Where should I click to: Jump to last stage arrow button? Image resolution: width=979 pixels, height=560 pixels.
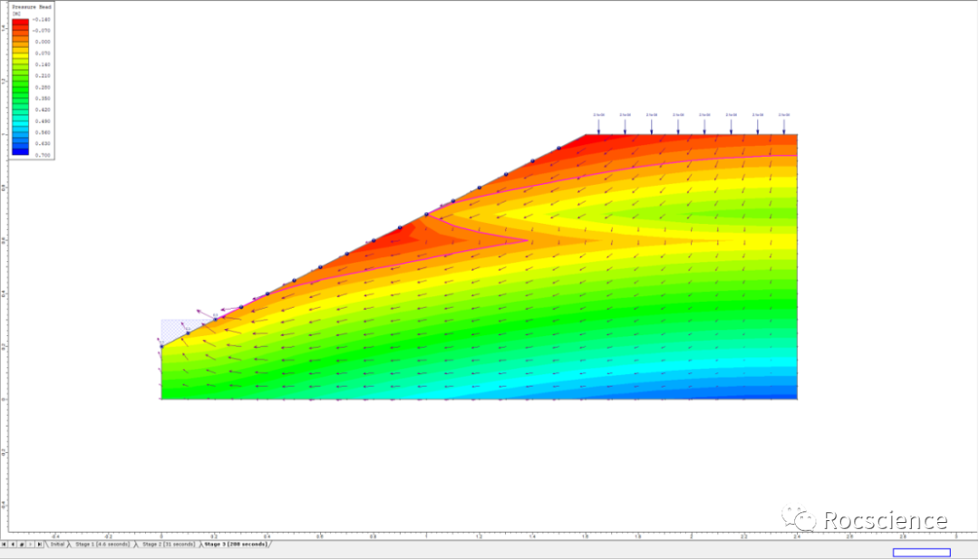point(39,544)
